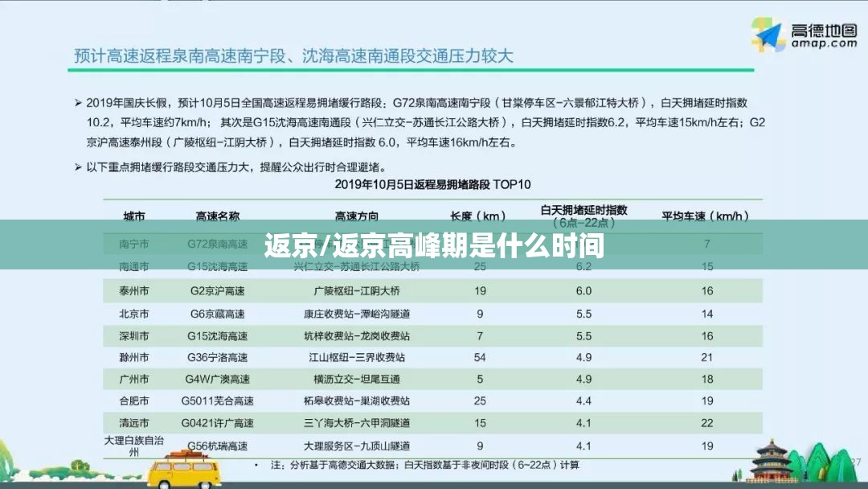Select the 4.4 delay index value
The image size is (868, 489).
[584, 401]
